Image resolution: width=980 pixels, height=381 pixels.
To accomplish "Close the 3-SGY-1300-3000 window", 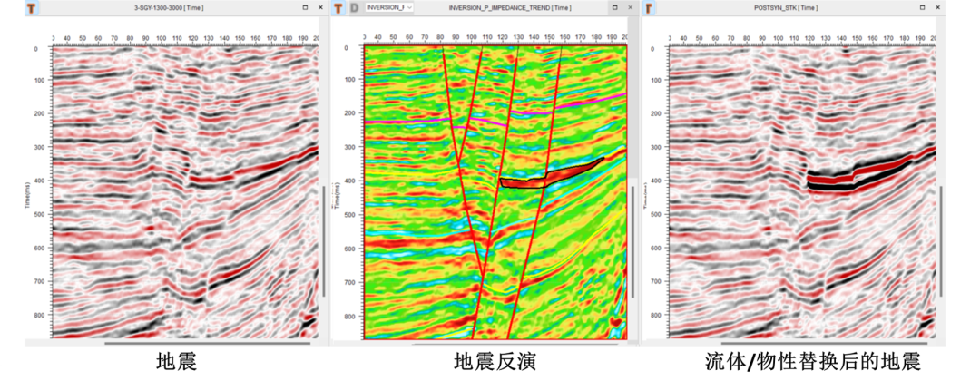I will pos(320,7).
